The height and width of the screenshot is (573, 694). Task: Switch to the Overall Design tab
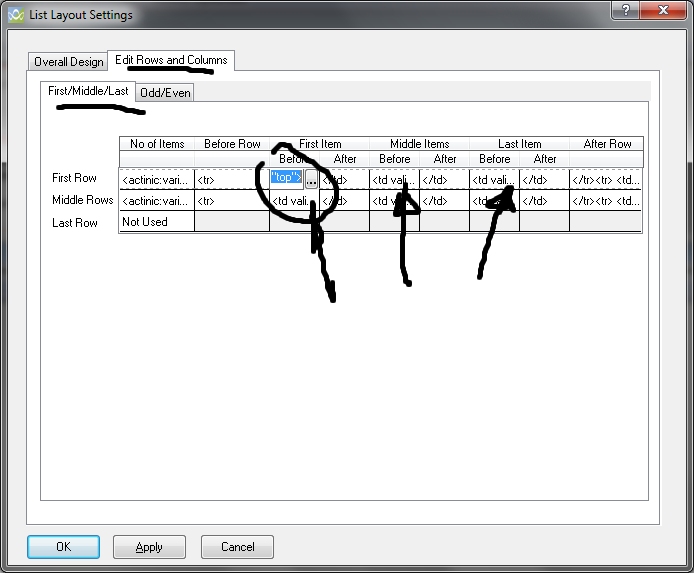point(68,62)
